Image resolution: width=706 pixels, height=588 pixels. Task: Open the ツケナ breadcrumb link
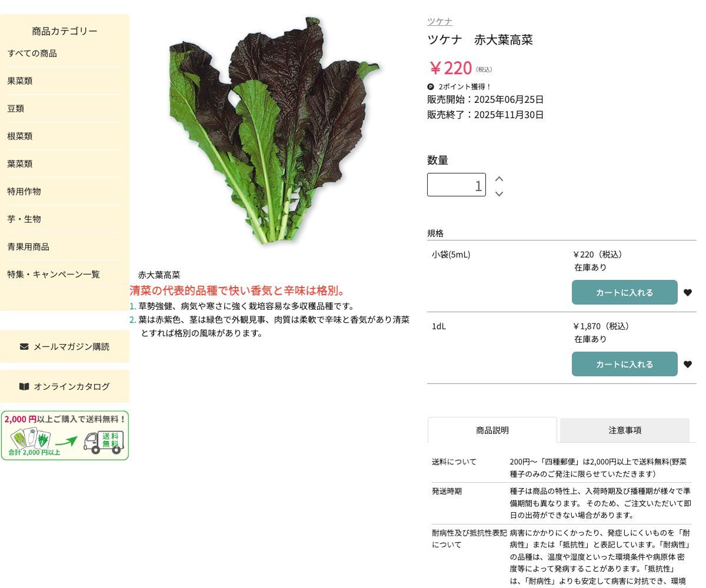tap(439, 21)
